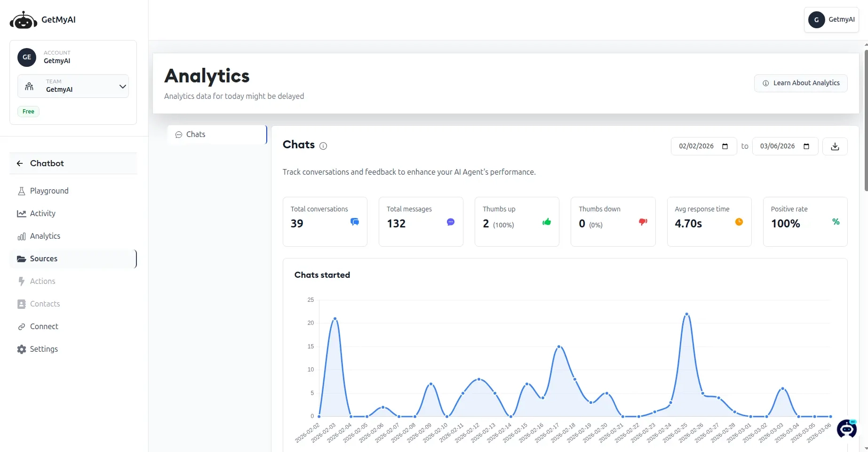Open Playground in the sidebar
Image resolution: width=868 pixels, height=452 pixels.
click(x=49, y=191)
